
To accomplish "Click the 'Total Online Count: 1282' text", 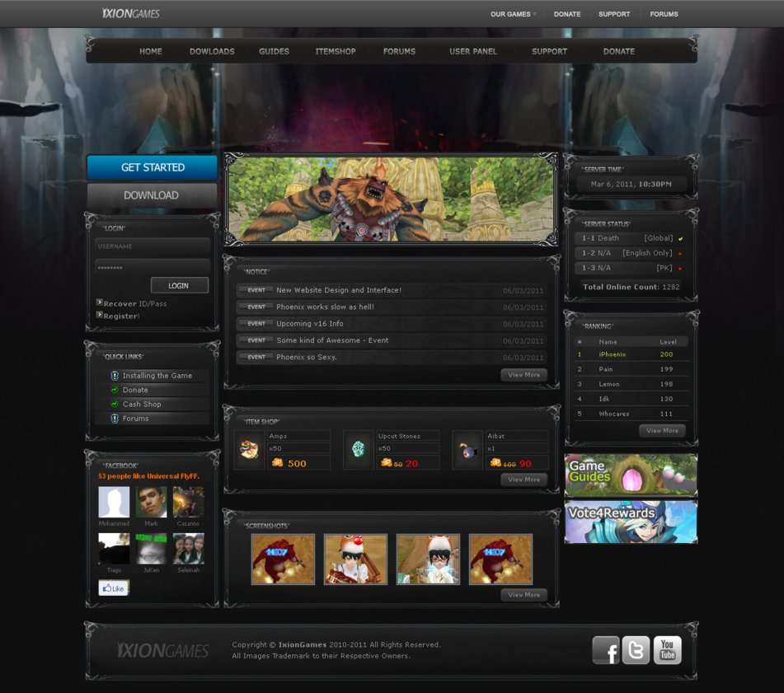I will [631, 287].
